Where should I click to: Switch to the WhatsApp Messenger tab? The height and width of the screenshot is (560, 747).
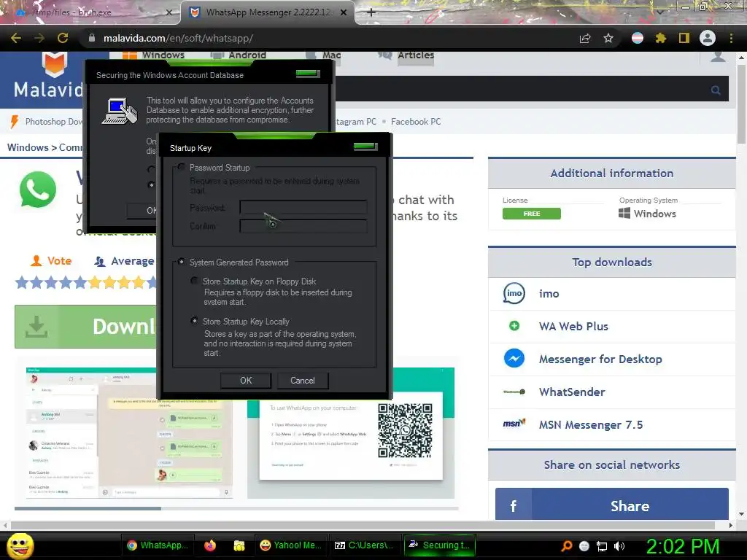point(267,12)
